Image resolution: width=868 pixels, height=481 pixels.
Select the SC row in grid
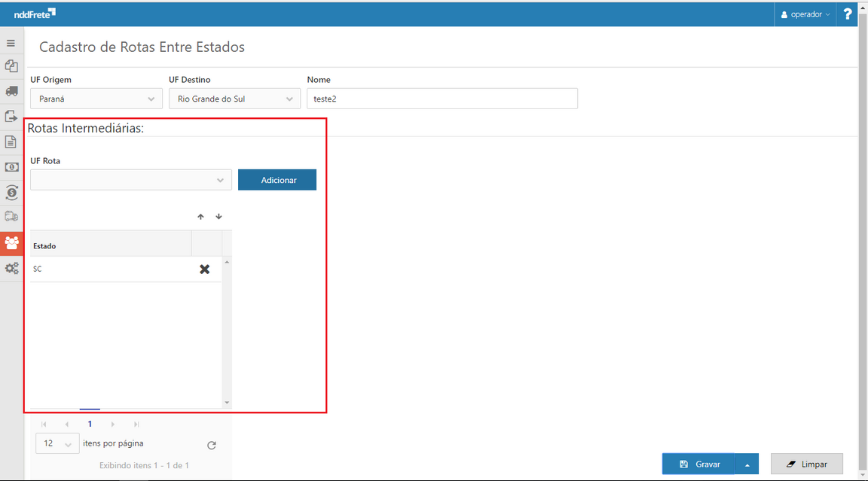[126, 269]
